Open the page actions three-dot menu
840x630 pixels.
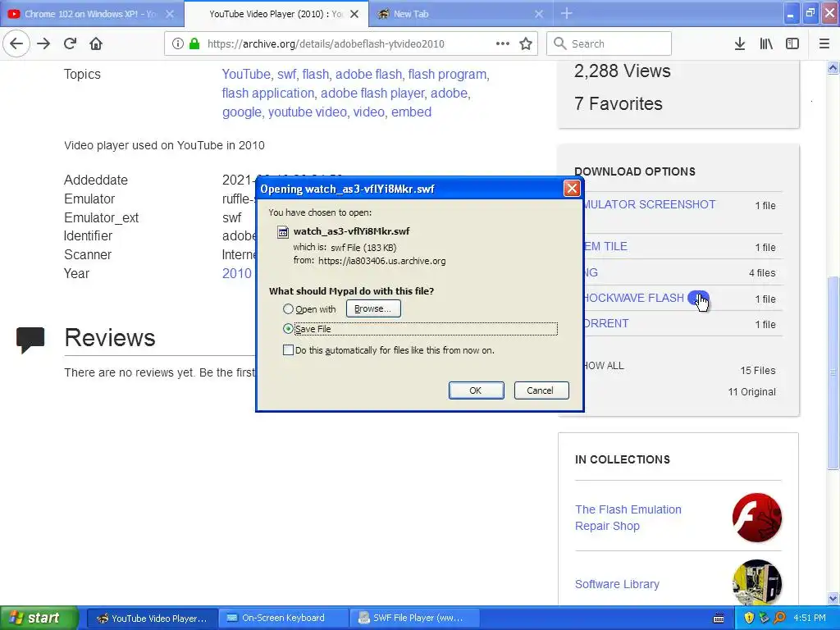[x=503, y=43]
